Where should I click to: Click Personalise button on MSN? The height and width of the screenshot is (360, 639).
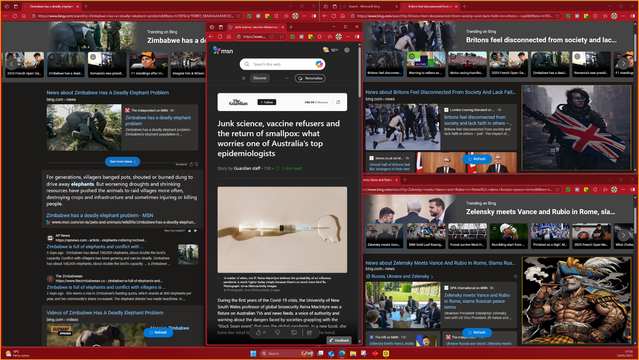[x=310, y=78]
